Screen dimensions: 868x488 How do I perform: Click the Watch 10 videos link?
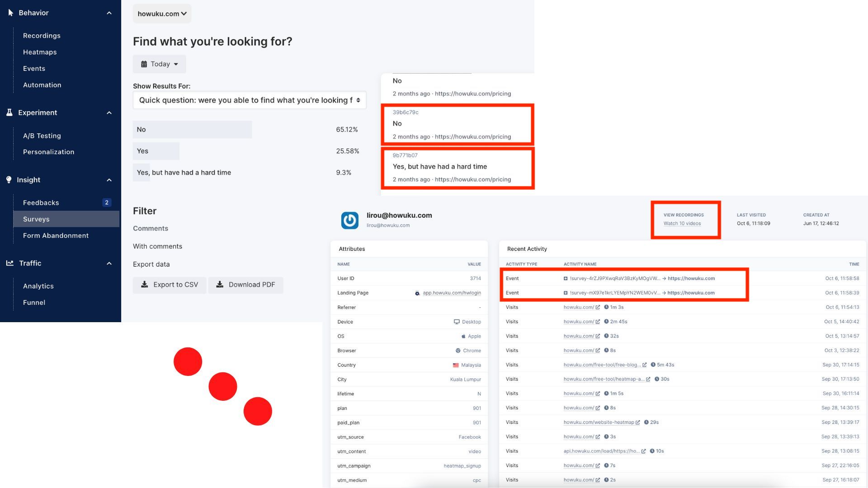click(682, 224)
